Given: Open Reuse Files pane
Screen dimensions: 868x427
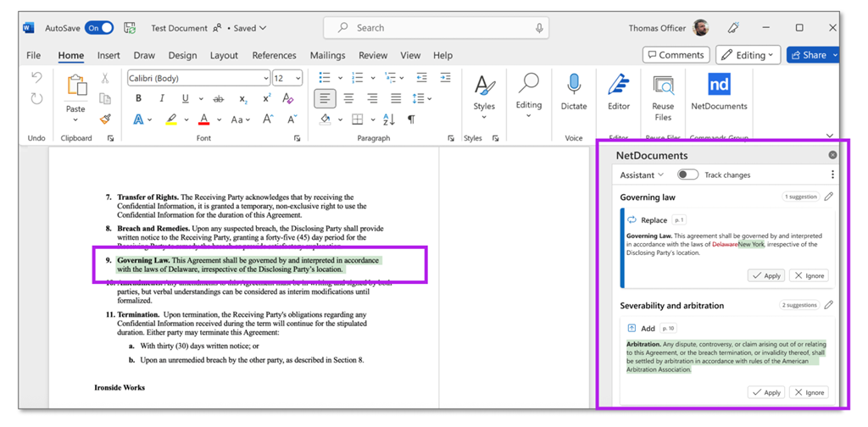Looking at the screenshot, I should click(663, 98).
